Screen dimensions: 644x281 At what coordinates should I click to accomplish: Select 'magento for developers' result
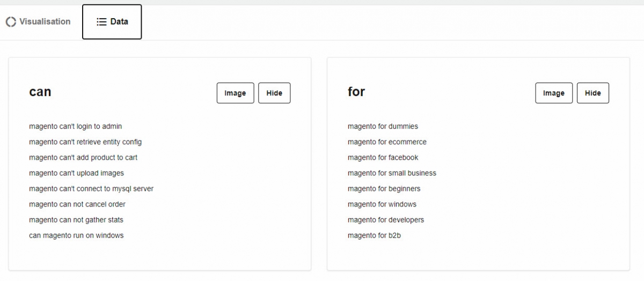point(385,220)
